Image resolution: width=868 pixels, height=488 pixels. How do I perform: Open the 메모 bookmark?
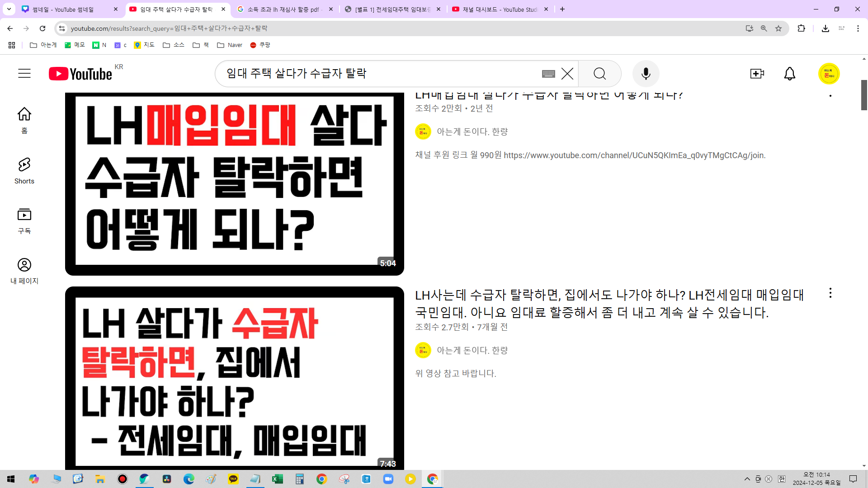pyautogui.click(x=75, y=45)
